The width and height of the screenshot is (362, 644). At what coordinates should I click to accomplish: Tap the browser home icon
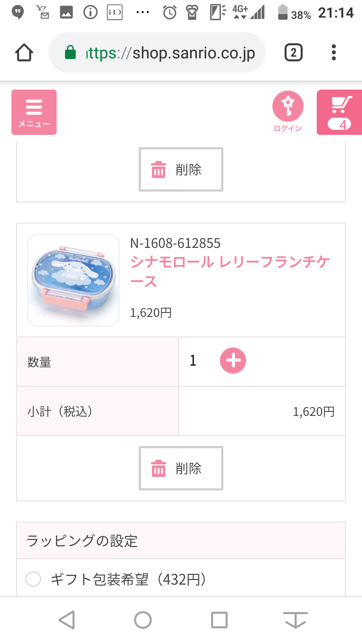(24, 53)
